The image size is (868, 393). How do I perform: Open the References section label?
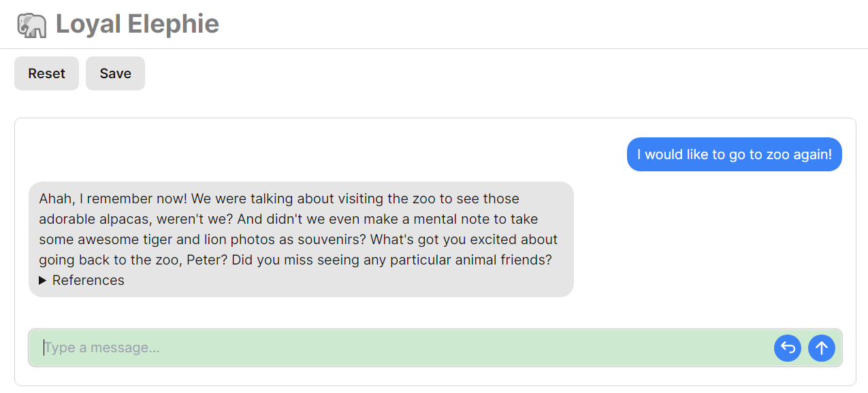(88, 280)
